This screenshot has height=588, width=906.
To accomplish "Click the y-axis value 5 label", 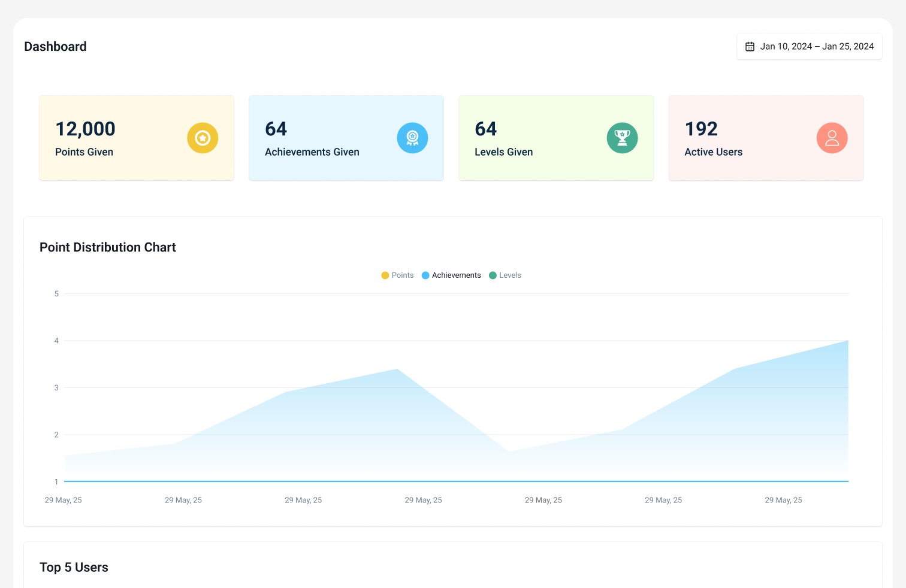I will tap(56, 293).
